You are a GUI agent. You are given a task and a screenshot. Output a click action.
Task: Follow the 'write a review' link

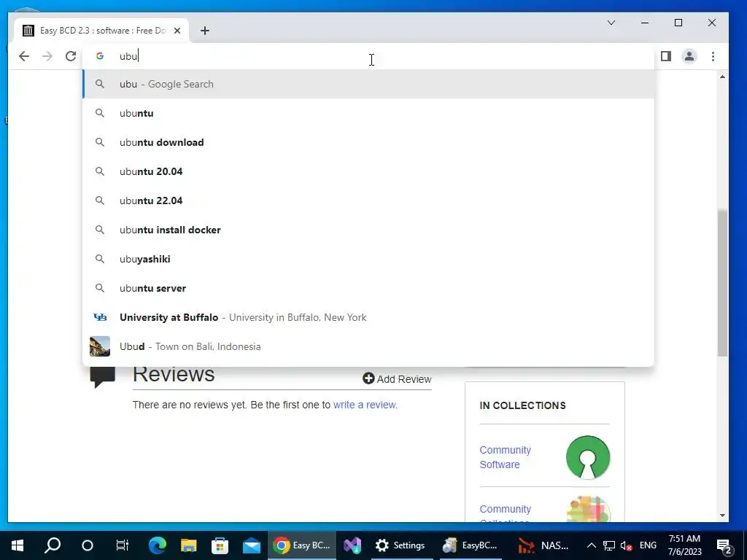pyautogui.click(x=365, y=405)
